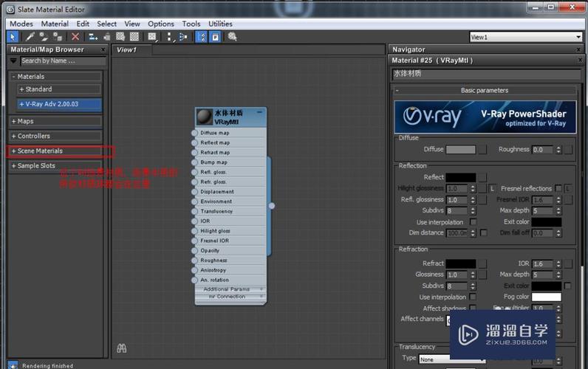Click the Diffuse map input socket
Viewport: 588px width, 369px height.
(x=194, y=133)
